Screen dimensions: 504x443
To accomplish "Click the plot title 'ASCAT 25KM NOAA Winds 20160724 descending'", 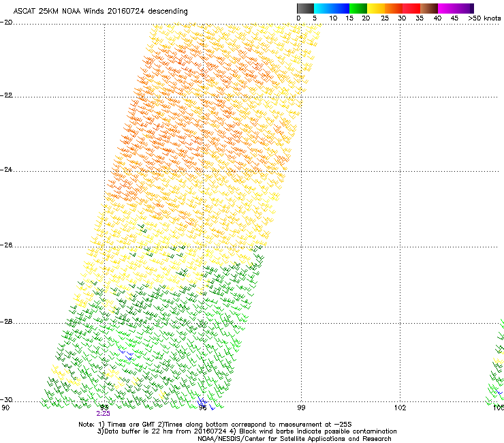I will 100,11.
